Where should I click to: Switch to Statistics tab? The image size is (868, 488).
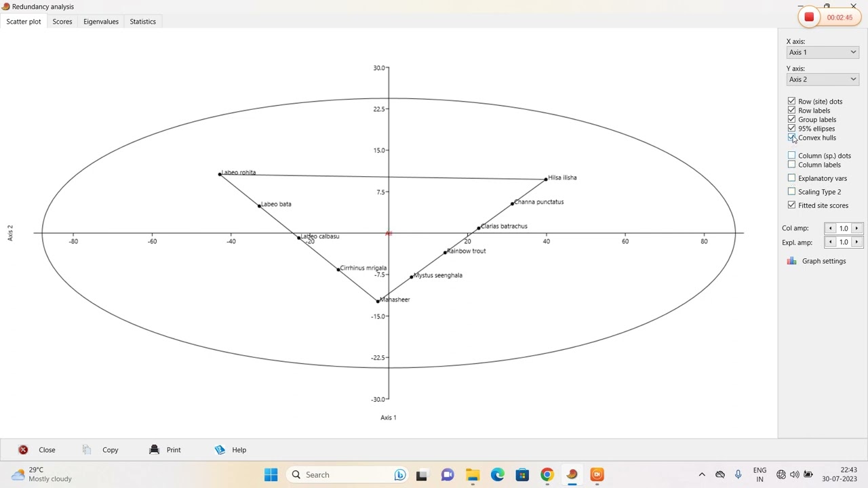tap(143, 22)
